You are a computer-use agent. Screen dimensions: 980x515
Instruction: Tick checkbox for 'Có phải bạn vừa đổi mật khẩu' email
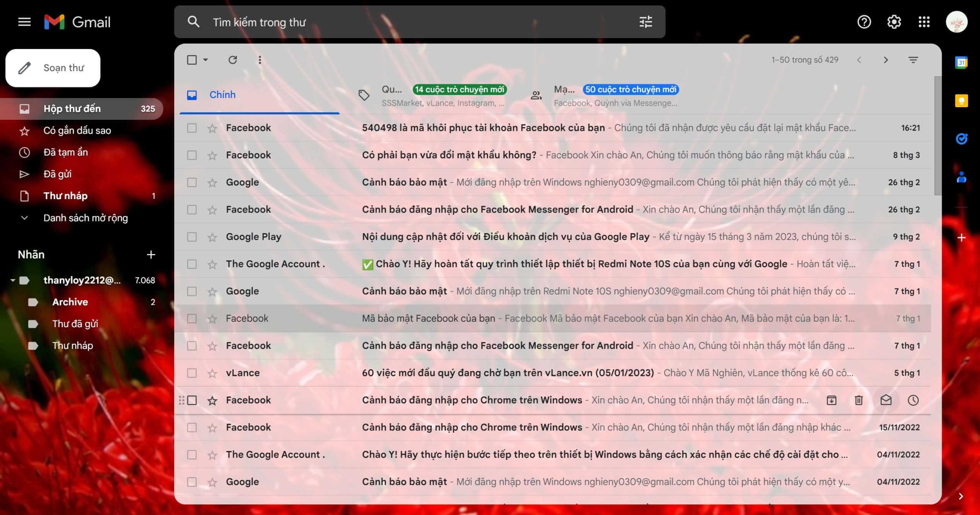[x=192, y=155]
